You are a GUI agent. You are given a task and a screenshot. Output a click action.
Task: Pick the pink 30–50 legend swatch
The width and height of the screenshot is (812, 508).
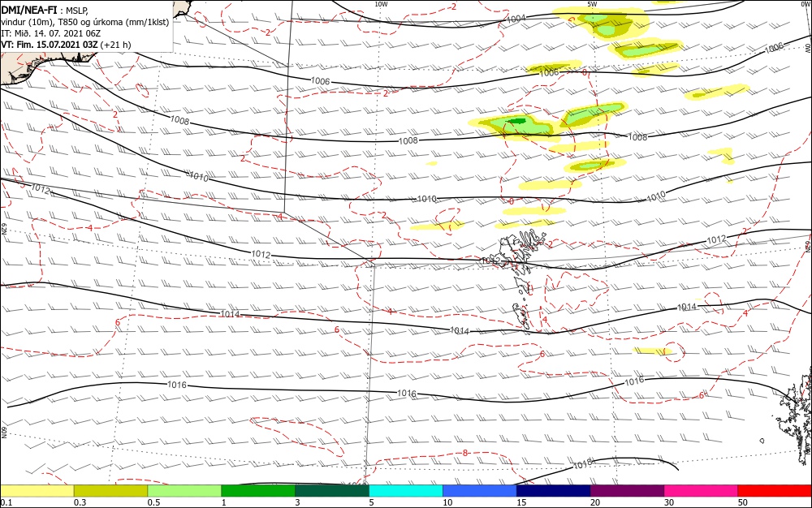coord(702,491)
